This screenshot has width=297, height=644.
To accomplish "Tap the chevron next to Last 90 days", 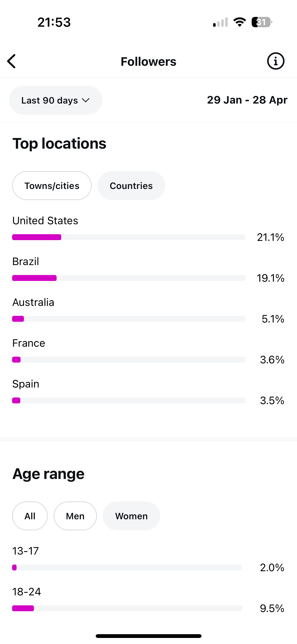I will tap(86, 101).
